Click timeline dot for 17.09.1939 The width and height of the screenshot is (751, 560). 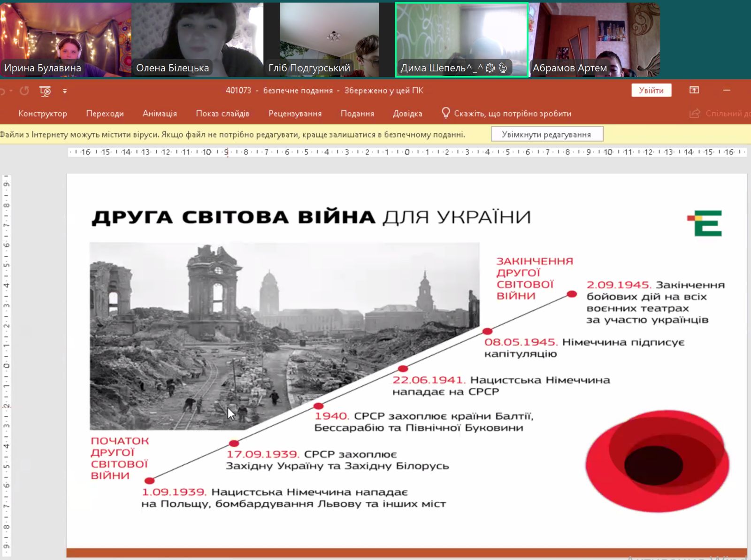click(x=234, y=443)
